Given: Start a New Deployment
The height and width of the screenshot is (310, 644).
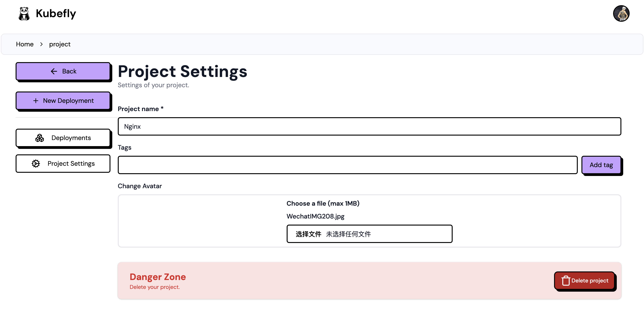Looking at the screenshot, I should point(63,101).
